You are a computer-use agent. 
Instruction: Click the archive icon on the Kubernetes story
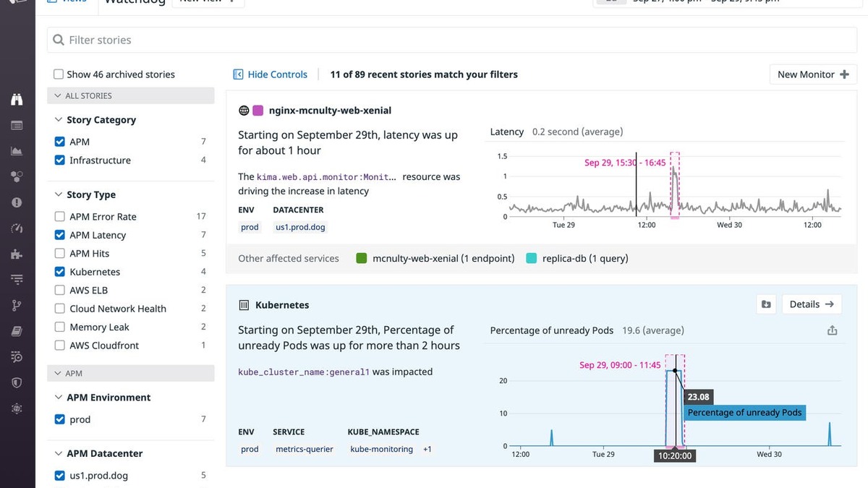766,304
